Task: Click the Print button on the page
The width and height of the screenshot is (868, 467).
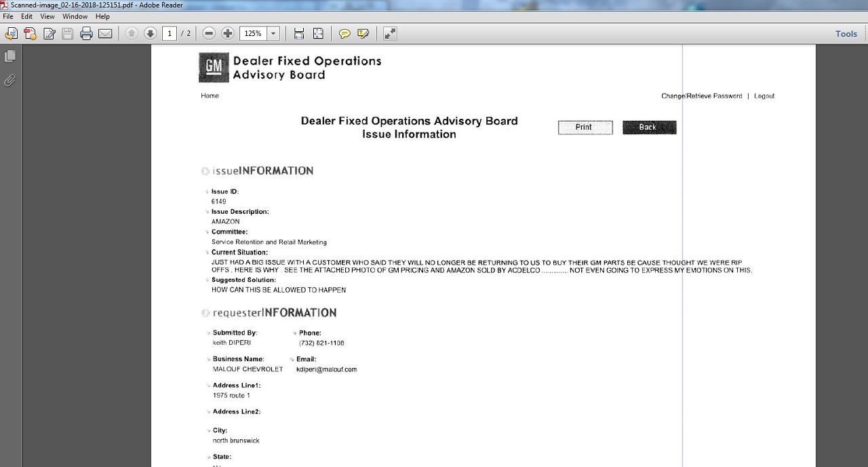Action: [585, 128]
